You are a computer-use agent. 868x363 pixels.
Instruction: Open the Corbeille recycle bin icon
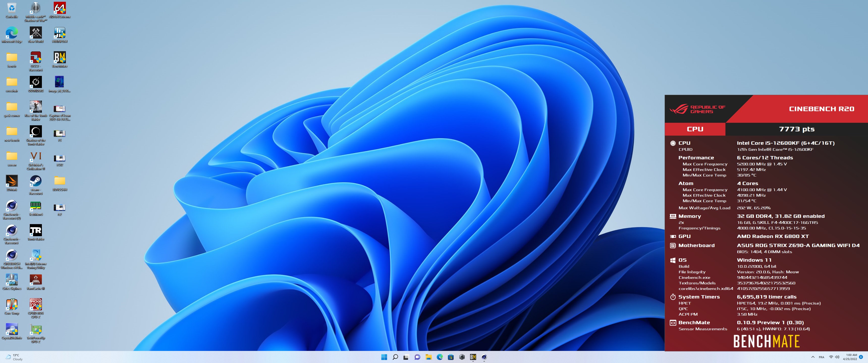(12, 10)
